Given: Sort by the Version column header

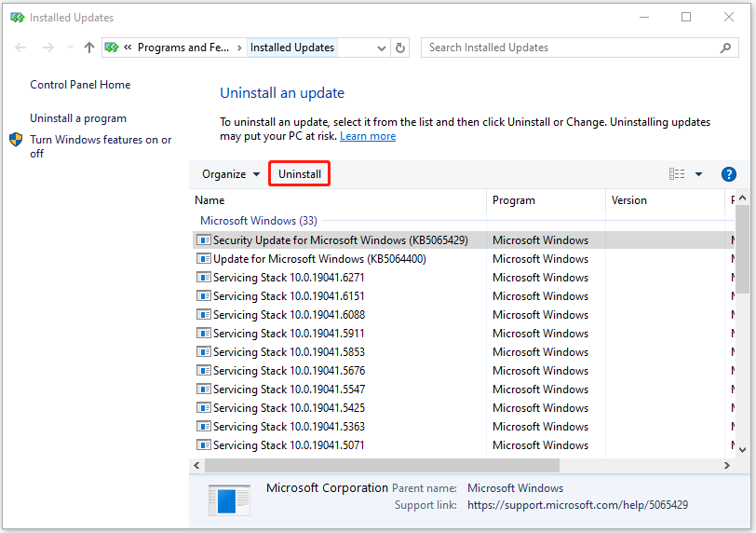Looking at the screenshot, I should point(665,200).
